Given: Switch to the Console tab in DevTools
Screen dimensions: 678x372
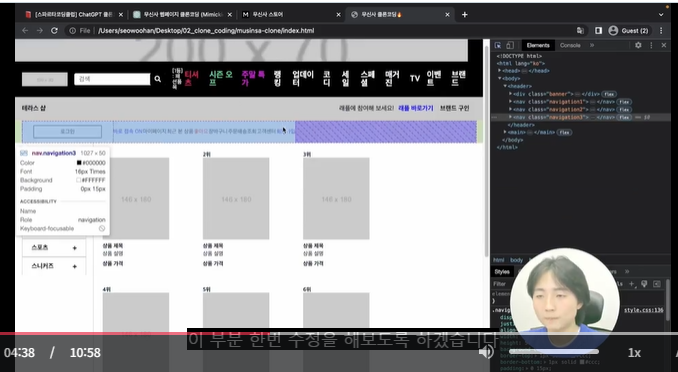Looking at the screenshot, I should [570, 45].
